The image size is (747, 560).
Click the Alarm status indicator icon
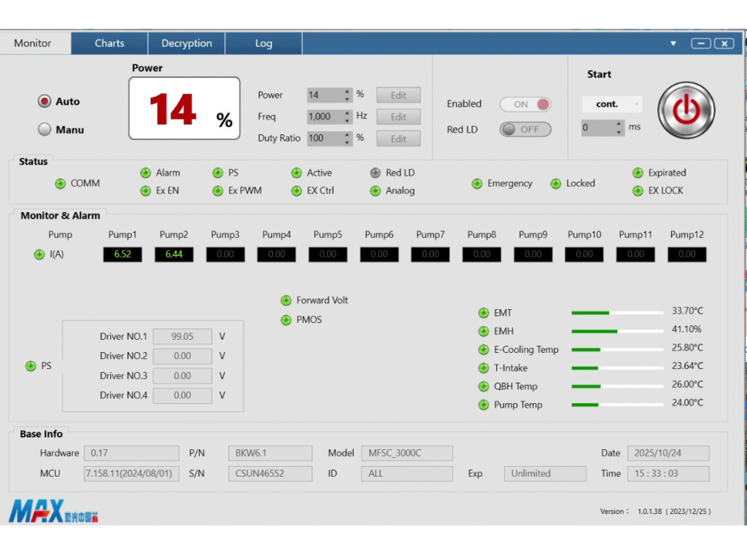[x=146, y=173]
